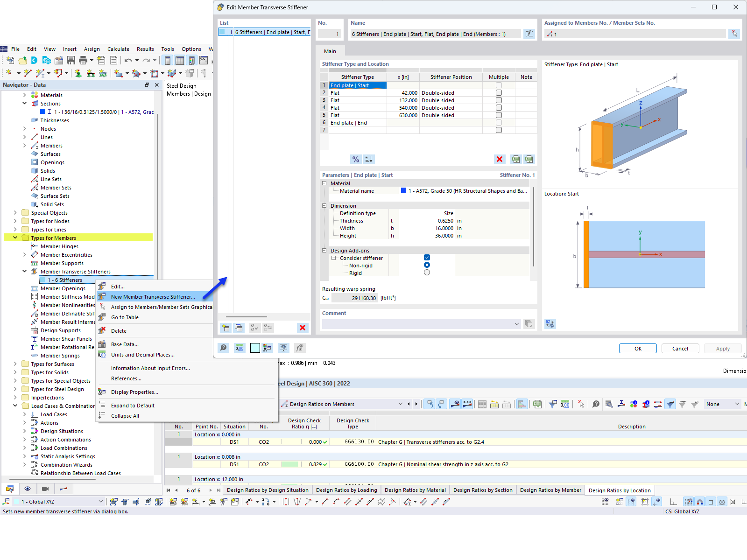The image size is (747, 560).
Task: Switch to the Design Ratios by Material tab
Action: pyautogui.click(x=415, y=490)
